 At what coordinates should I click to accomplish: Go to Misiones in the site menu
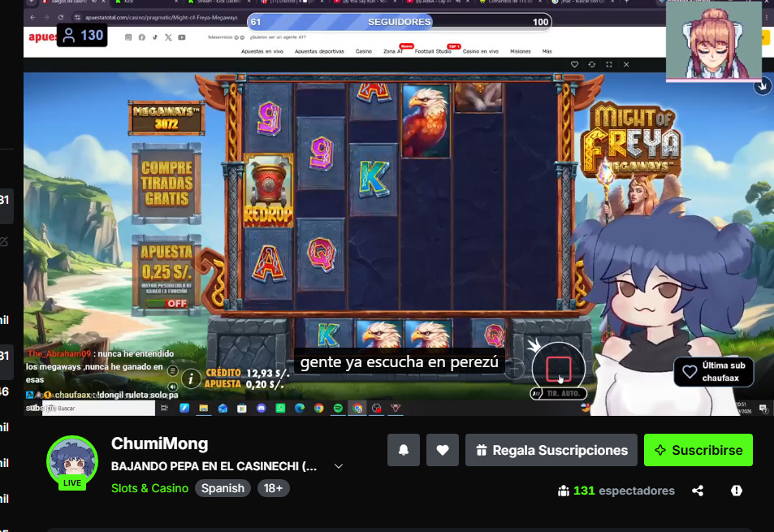click(x=521, y=51)
